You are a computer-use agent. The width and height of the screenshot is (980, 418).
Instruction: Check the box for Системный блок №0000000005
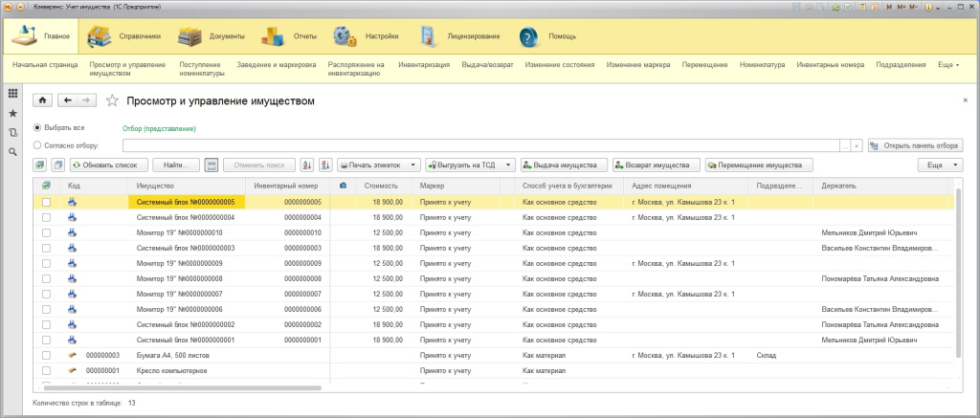45,203
